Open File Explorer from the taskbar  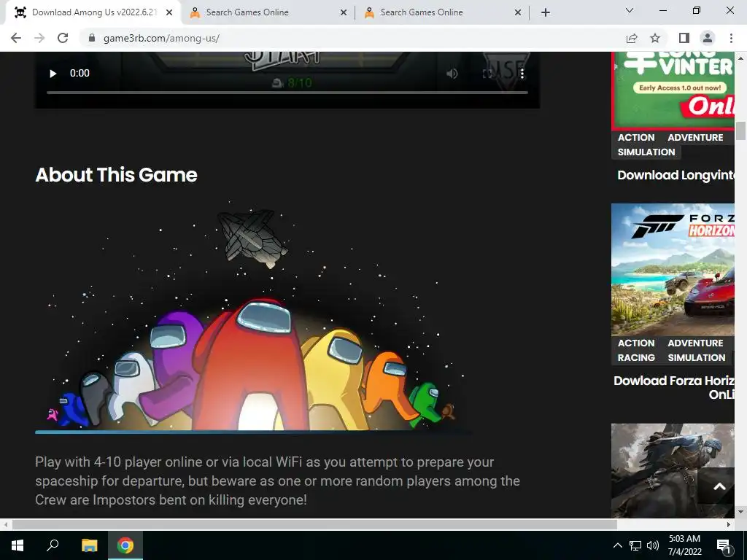tap(89, 545)
